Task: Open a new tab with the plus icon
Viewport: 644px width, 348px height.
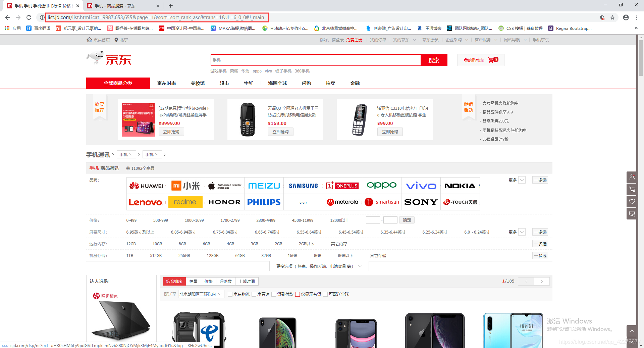Action: point(171,6)
